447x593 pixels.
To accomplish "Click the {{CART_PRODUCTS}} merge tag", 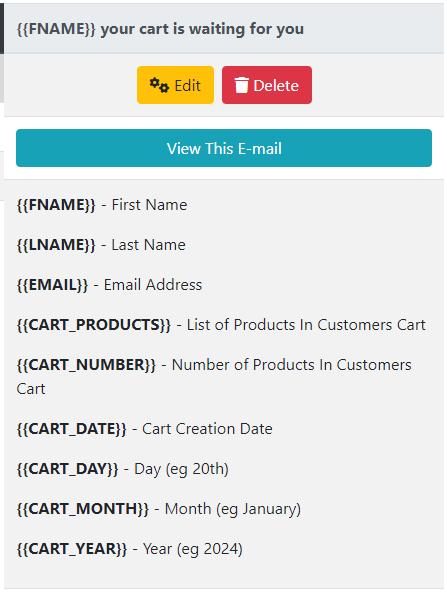I will pyautogui.click(x=94, y=325).
